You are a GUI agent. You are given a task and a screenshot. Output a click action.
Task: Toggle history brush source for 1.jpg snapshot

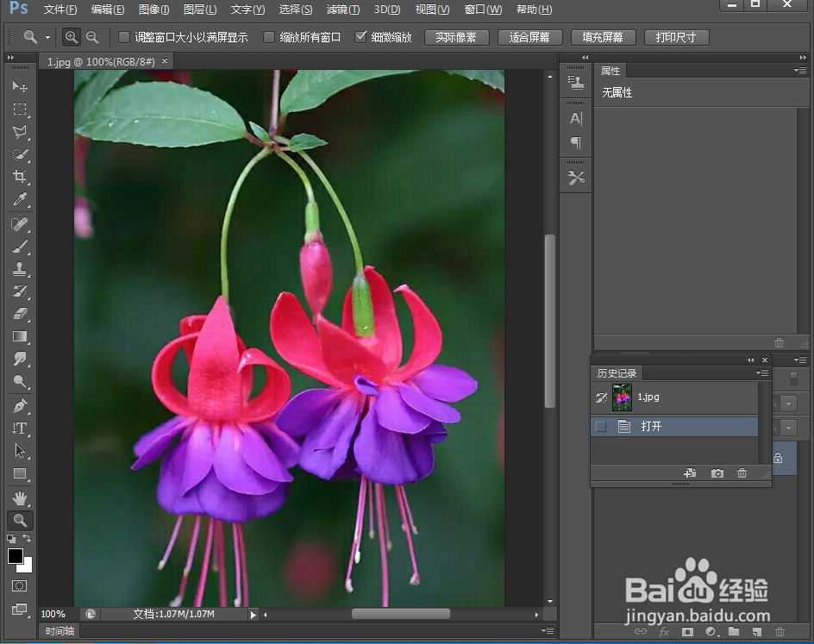601,397
